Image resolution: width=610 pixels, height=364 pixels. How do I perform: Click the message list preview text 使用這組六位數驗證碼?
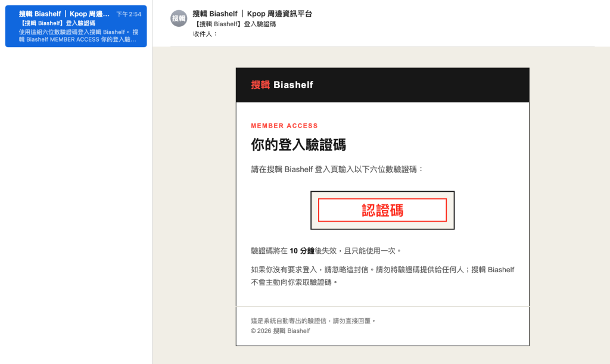(x=78, y=36)
